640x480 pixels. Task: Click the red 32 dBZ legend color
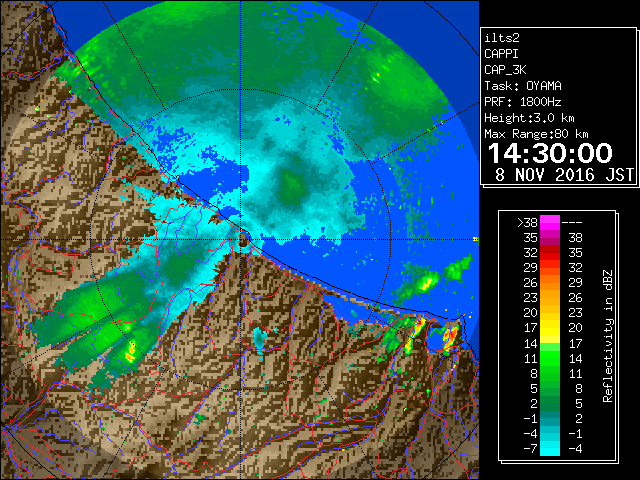[550, 253]
